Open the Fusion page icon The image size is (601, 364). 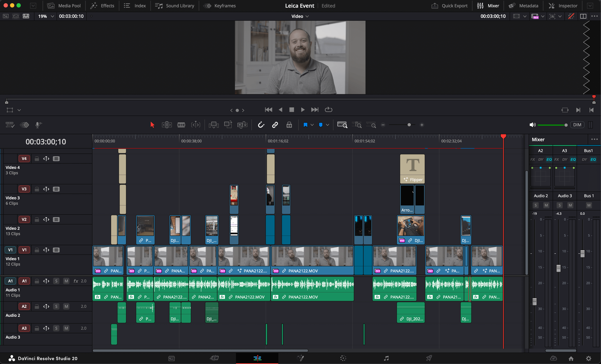point(300,358)
